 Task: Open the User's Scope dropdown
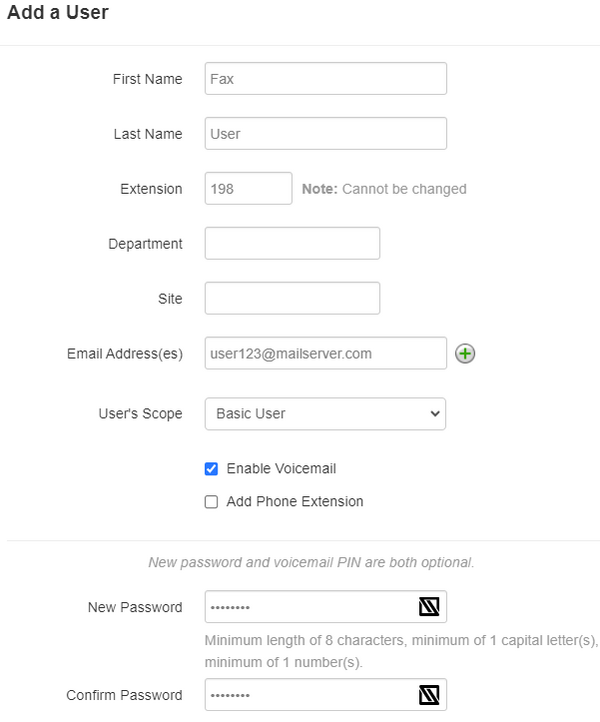point(325,413)
